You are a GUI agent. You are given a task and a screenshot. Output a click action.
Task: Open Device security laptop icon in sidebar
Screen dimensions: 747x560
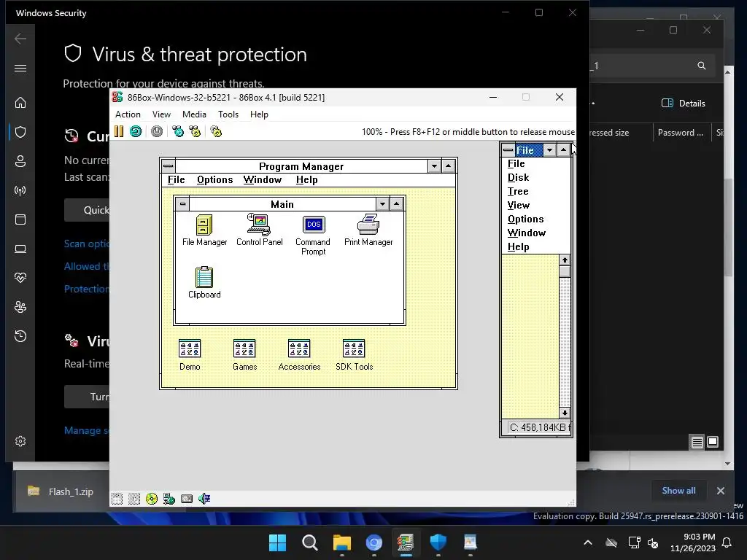click(20, 249)
